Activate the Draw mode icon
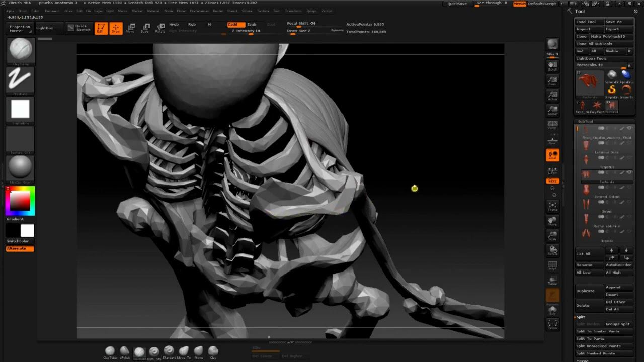 (x=116, y=28)
